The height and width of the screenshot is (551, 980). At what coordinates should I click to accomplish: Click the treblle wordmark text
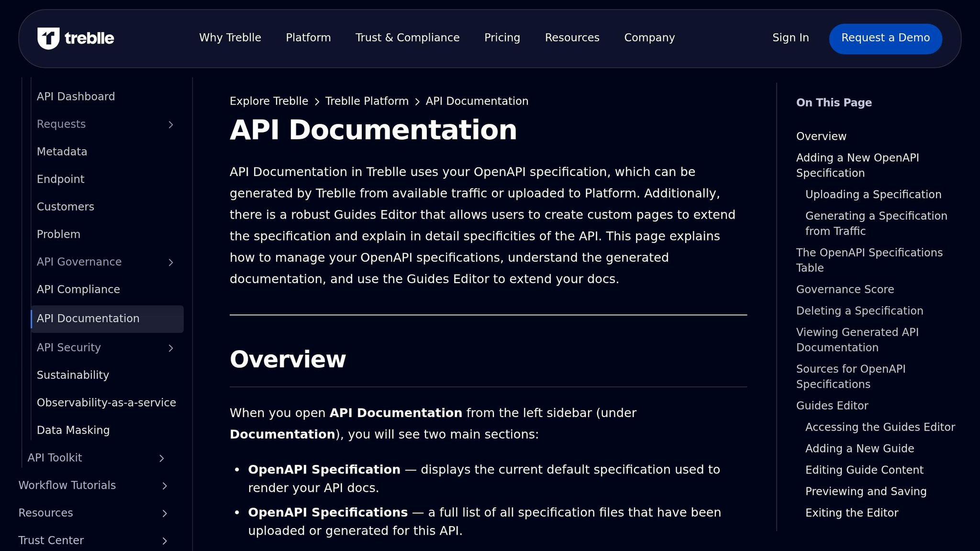(x=89, y=38)
